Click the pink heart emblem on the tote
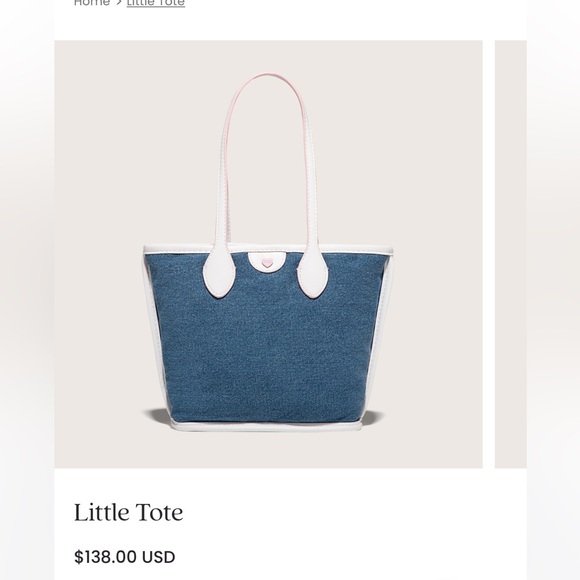580x580 pixels. click(x=266, y=263)
